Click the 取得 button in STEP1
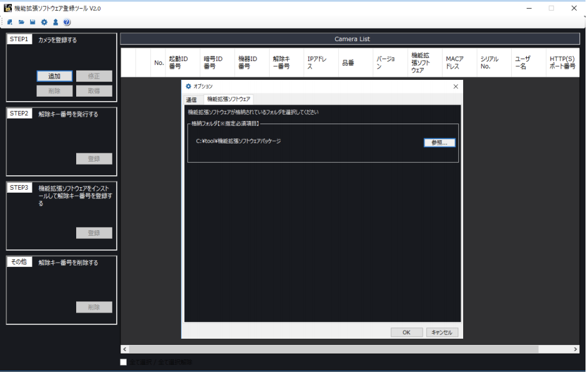 point(94,90)
